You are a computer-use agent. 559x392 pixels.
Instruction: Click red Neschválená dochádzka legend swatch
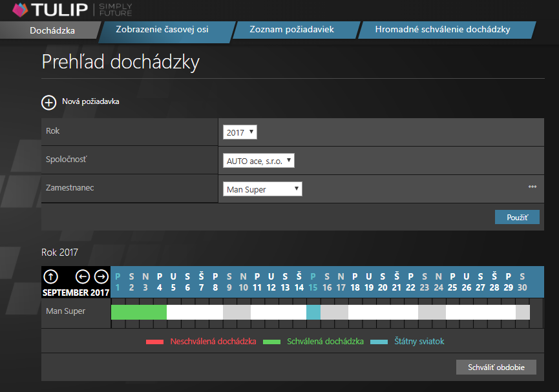click(154, 342)
